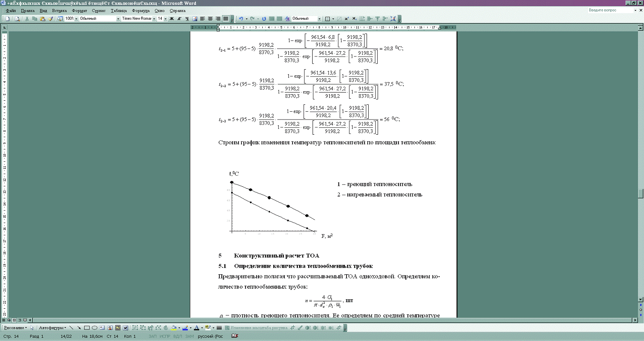
Task: Undo the last action
Action: (241, 19)
